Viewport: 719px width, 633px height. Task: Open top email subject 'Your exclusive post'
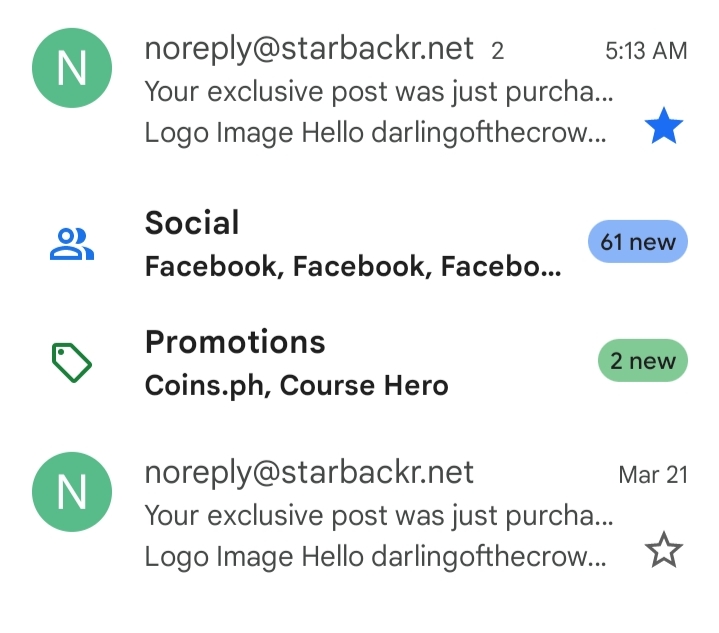click(379, 92)
